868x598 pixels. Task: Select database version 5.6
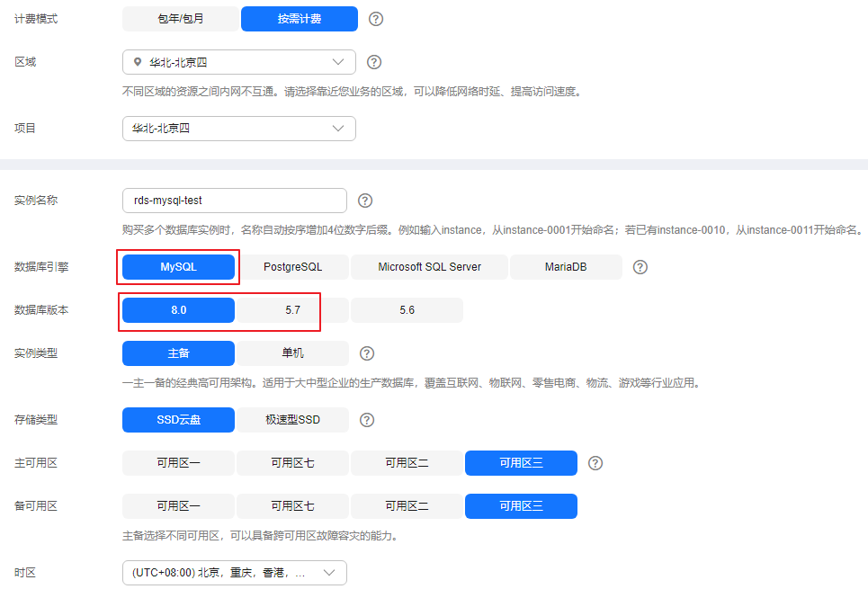(407, 309)
